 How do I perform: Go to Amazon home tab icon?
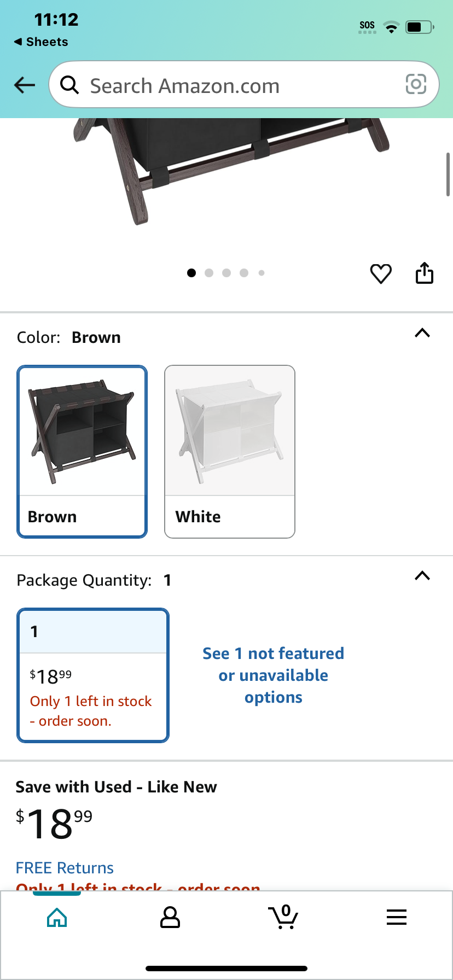pos(57,918)
